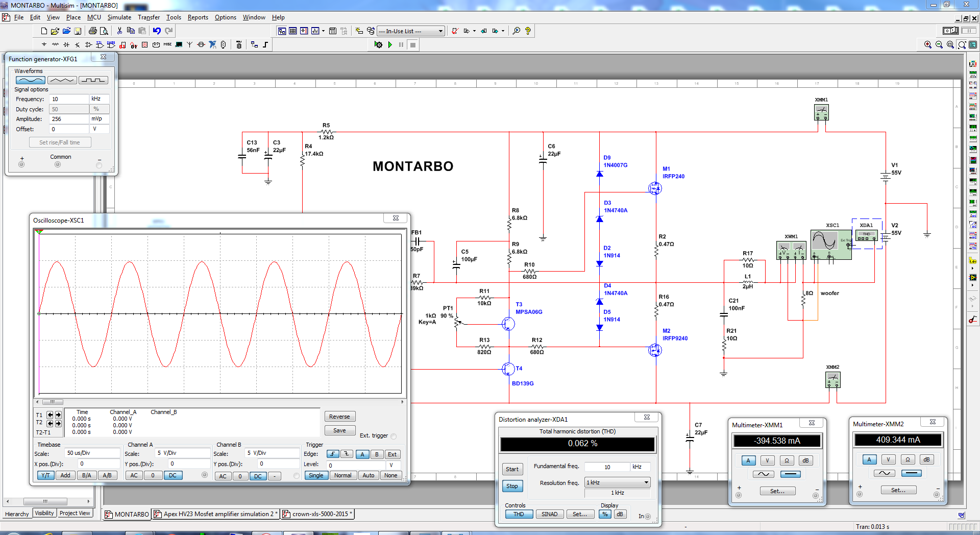Place a bus
The image size is (980, 535).
coord(265,45)
